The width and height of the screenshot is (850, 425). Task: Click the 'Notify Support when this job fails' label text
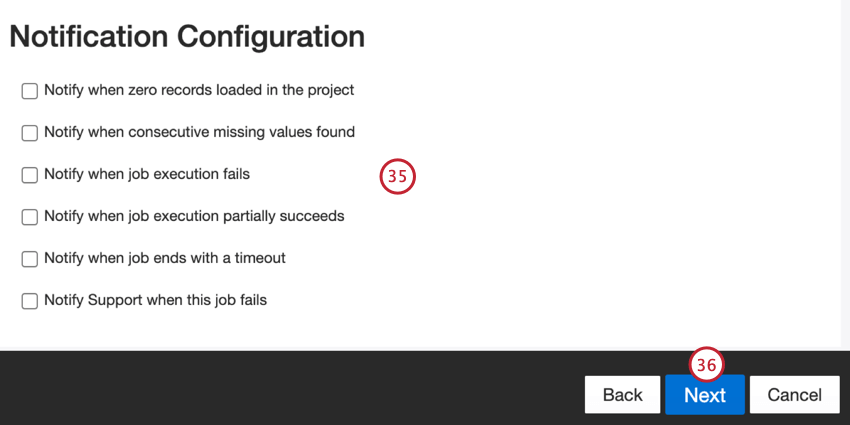155,300
